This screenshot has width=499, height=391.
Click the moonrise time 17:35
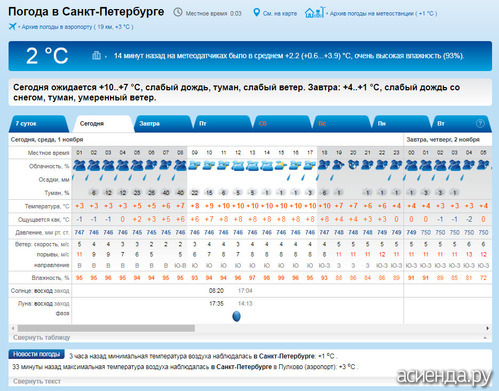click(216, 304)
